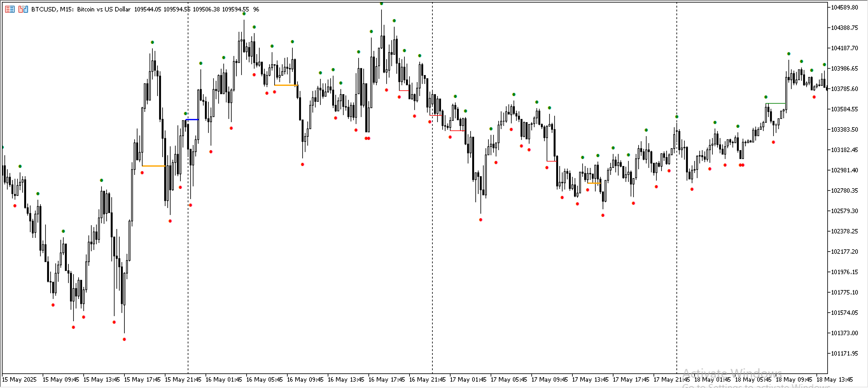Click time axis label 16 May 01:45
The height and width of the screenshot is (388, 868).
[x=224, y=380]
